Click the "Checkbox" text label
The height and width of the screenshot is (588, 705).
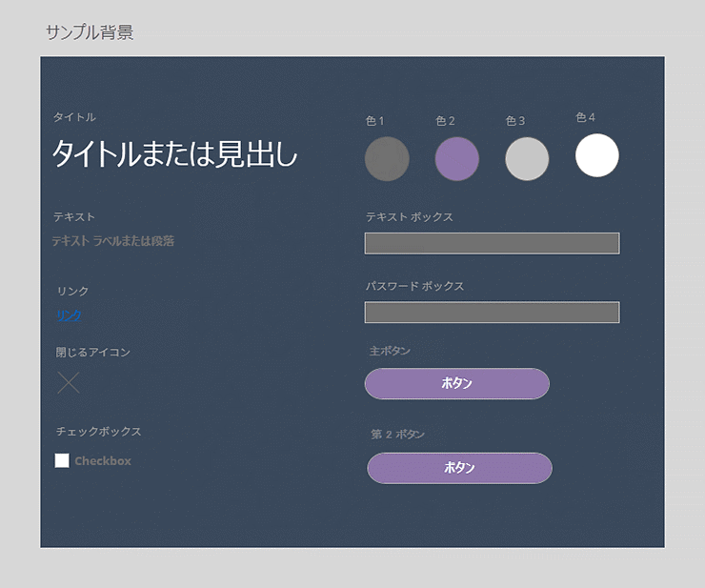(103, 461)
